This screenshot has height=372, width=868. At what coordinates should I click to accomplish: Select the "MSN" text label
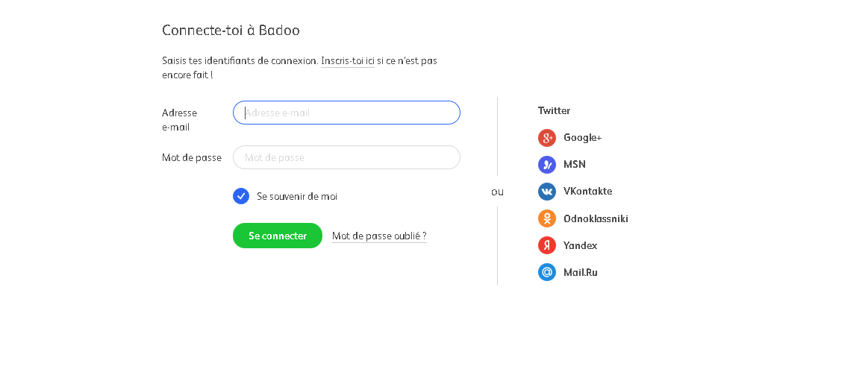click(x=575, y=165)
